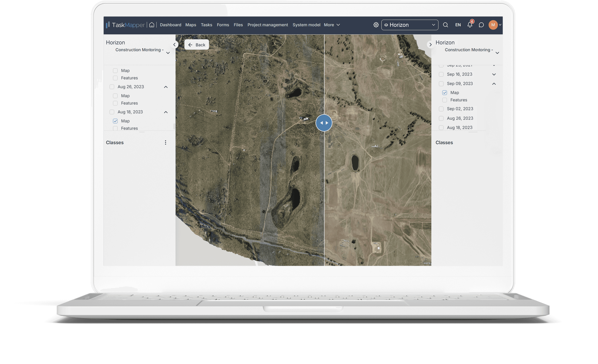598x364 pixels.
Task: Open the settings gear in the top bar
Action: 376,25
